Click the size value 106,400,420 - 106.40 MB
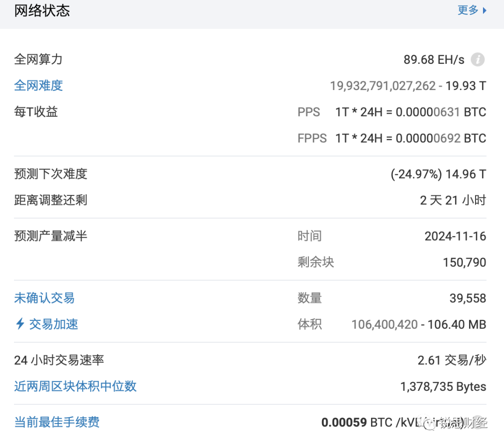Viewport: 504px width, 445px height. pyautogui.click(x=419, y=325)
